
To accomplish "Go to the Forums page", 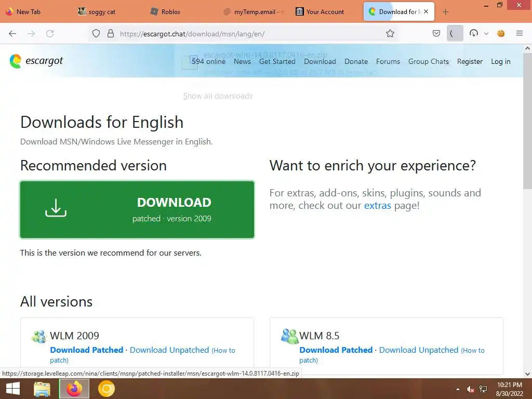I will 388,61.
